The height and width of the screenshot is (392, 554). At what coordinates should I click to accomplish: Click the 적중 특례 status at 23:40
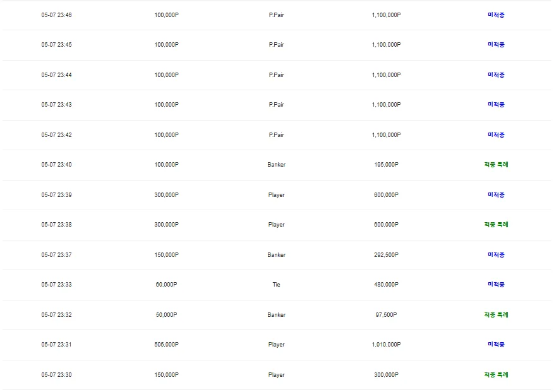[496, 165]
